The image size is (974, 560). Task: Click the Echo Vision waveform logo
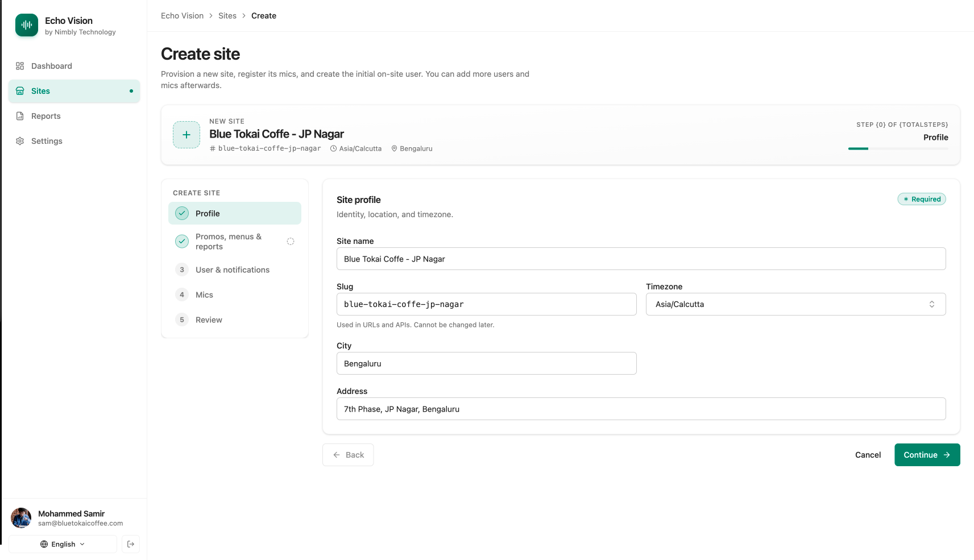coord(27,25)
